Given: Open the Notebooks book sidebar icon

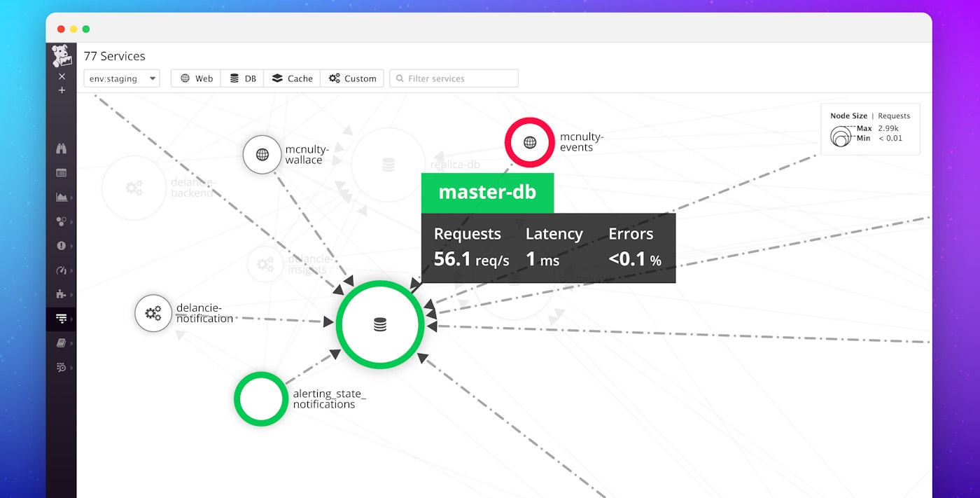Looking at the screenshot, I should coord(62,343).
